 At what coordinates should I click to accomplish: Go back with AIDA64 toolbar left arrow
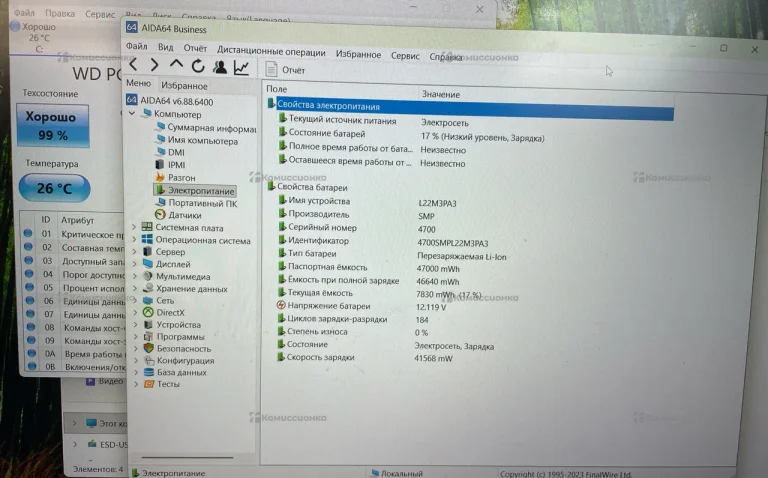[x=133, y=65]
